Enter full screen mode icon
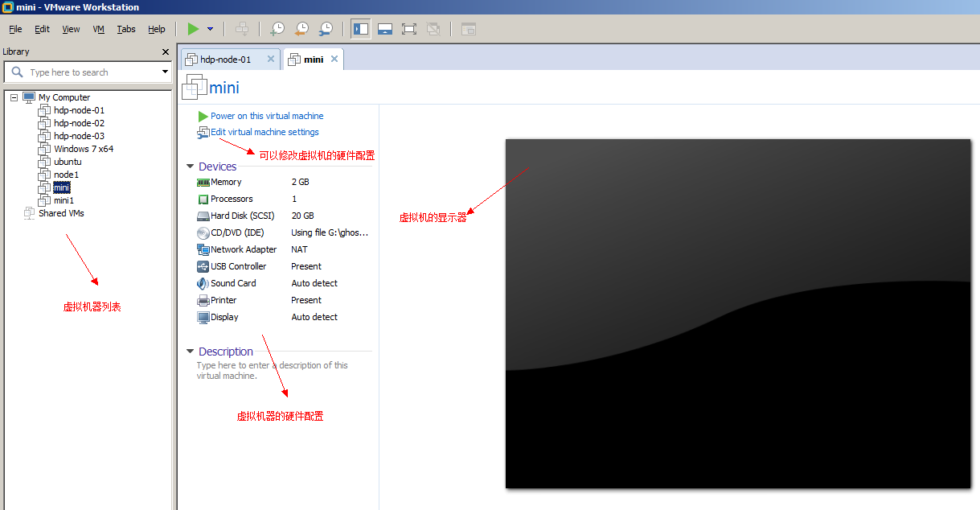980x510 pixels. click(408, 29)
